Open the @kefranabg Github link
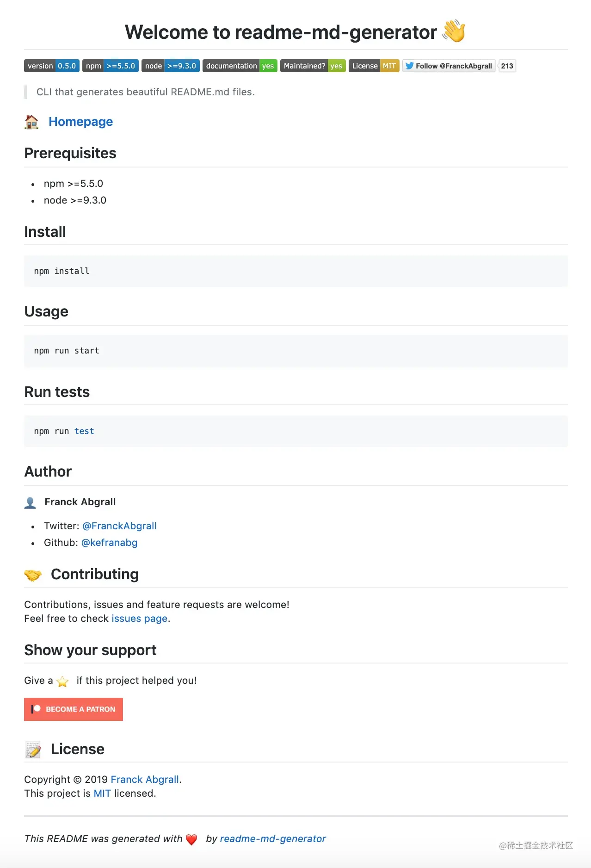 coord(109,543)
